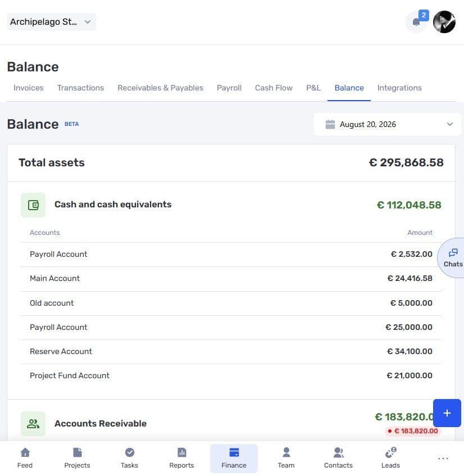Screen dimensions: 464x476
Task: Click the Accounts Receivable heading
Action: click(101, 424)
